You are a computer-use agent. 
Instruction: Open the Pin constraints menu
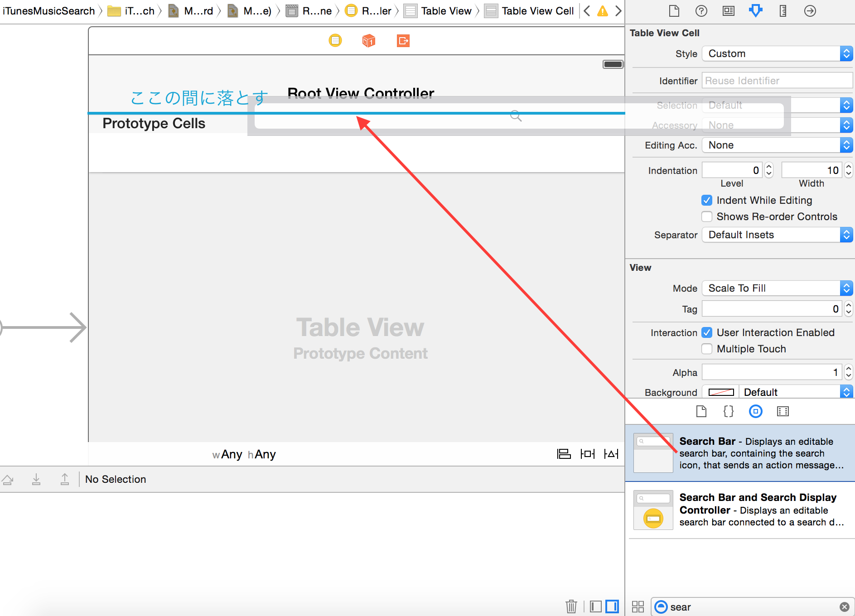tap(588, 454)
